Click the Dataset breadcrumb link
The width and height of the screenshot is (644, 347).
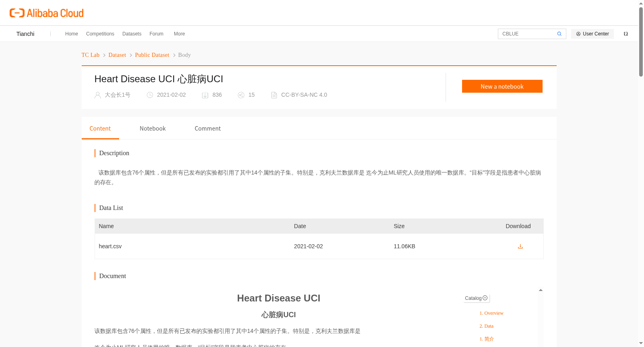(x=117, y=55)
